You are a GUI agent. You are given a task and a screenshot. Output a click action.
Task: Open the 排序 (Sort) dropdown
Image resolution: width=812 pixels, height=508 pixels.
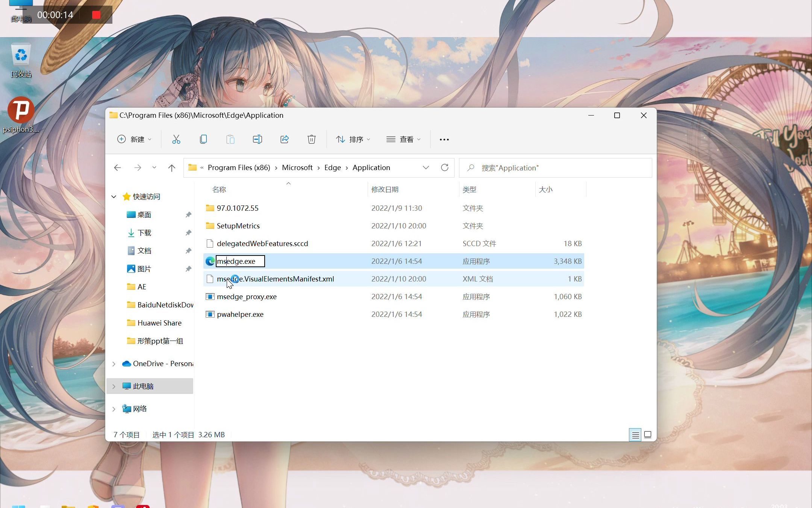[x=353, y=139]
